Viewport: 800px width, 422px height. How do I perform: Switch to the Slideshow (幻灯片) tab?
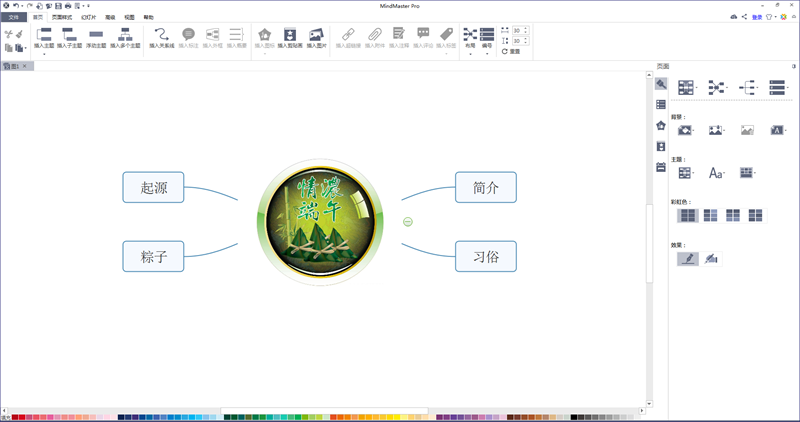click(x=88, y=17)
